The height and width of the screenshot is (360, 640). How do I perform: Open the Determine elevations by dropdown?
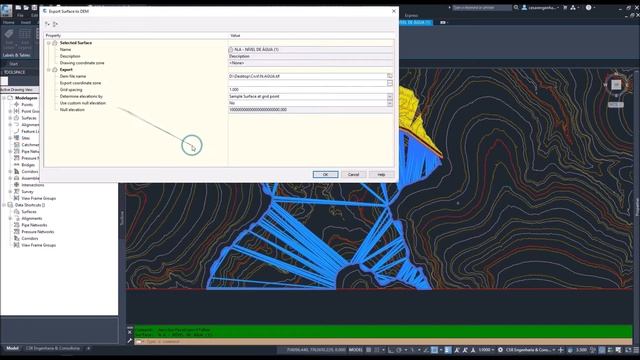(x=389, y=96)
